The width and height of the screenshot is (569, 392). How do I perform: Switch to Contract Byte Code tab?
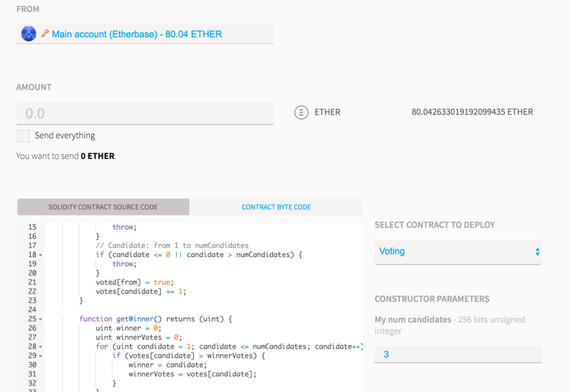(276, 207)
